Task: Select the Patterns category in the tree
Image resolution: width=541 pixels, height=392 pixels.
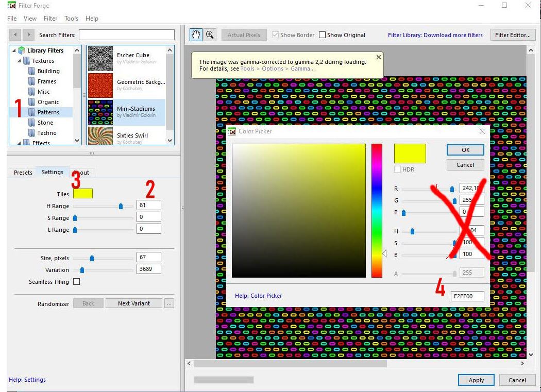Action: (48, 112)
